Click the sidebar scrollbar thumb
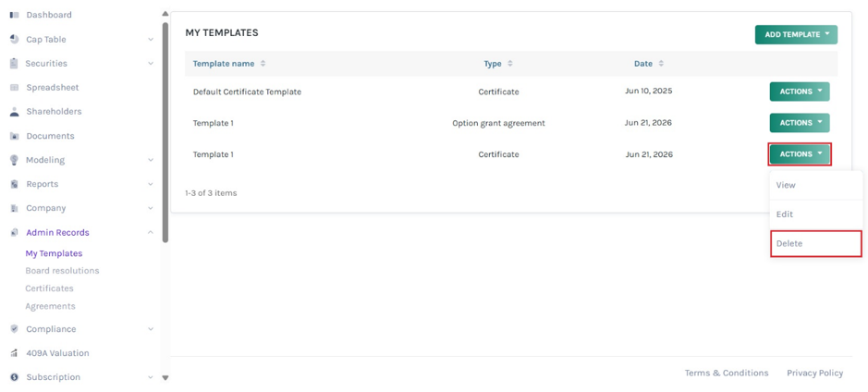Image resolution: width=868 pixels, height=392 pixels. [165, 132]
